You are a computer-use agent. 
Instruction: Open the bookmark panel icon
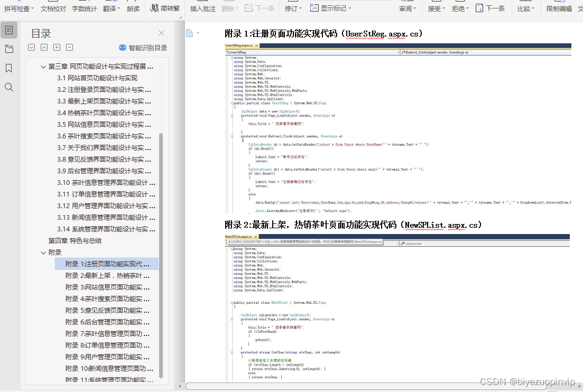pyautogui.click(x=9, y=68)
